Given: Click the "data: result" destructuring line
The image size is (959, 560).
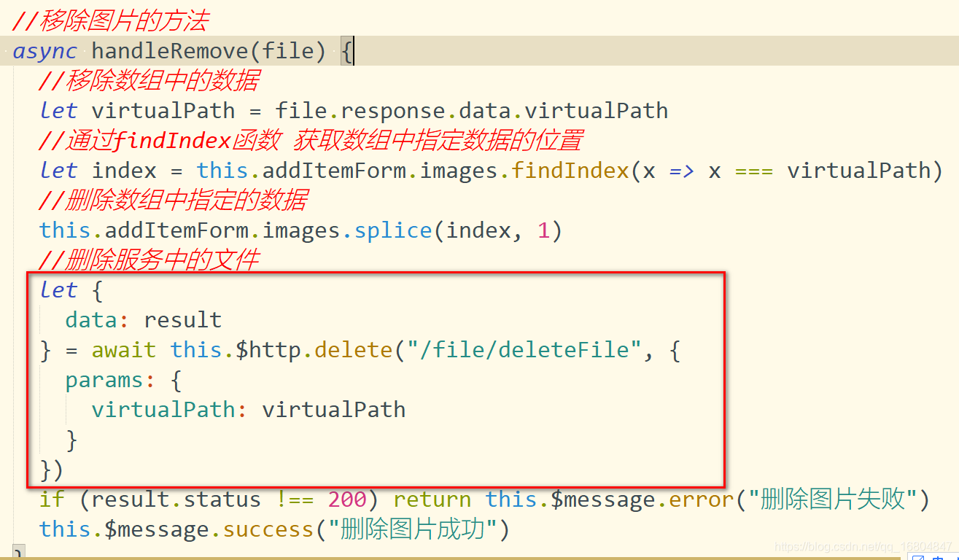Looking at the screenshot, I should tap(144, 320).
